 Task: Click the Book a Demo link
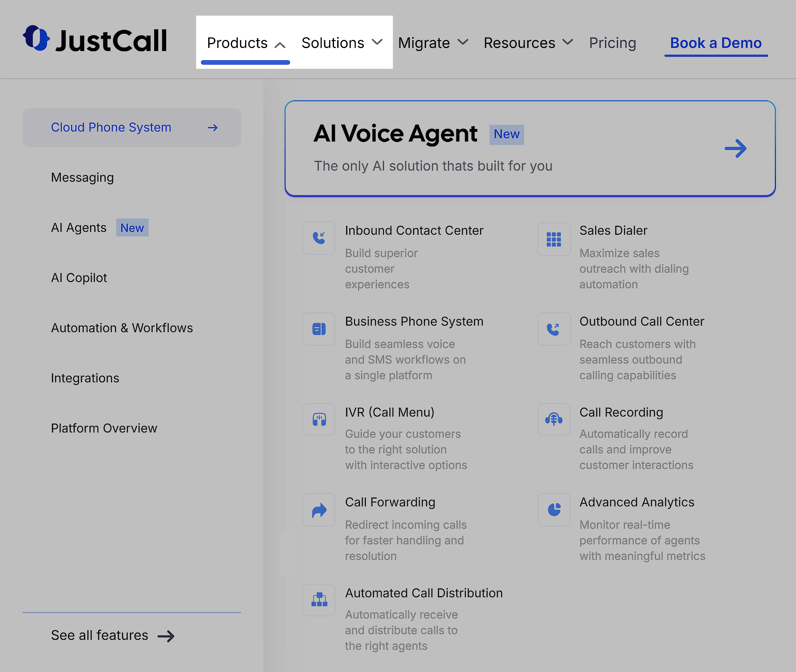coord(716,43)
